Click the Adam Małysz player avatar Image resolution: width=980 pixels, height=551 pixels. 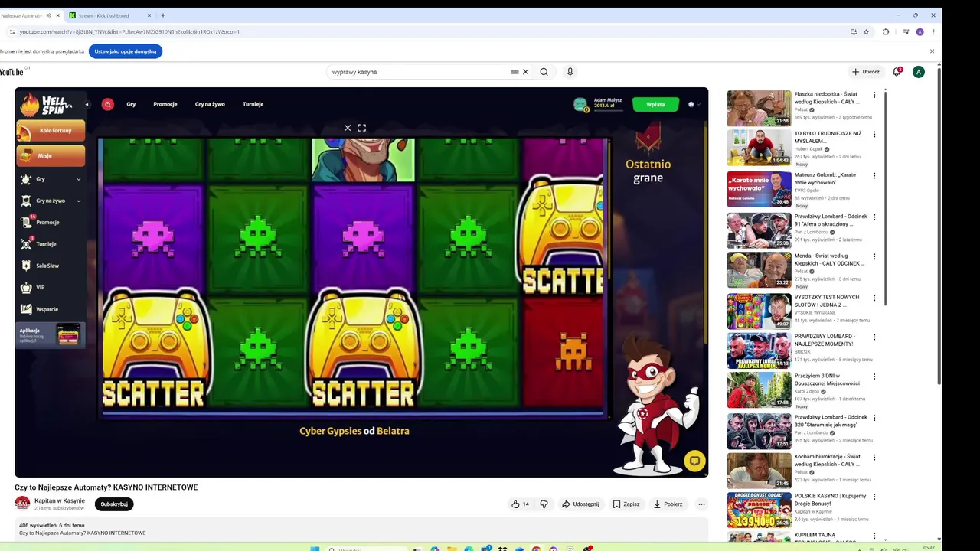[x=580, y=105]
